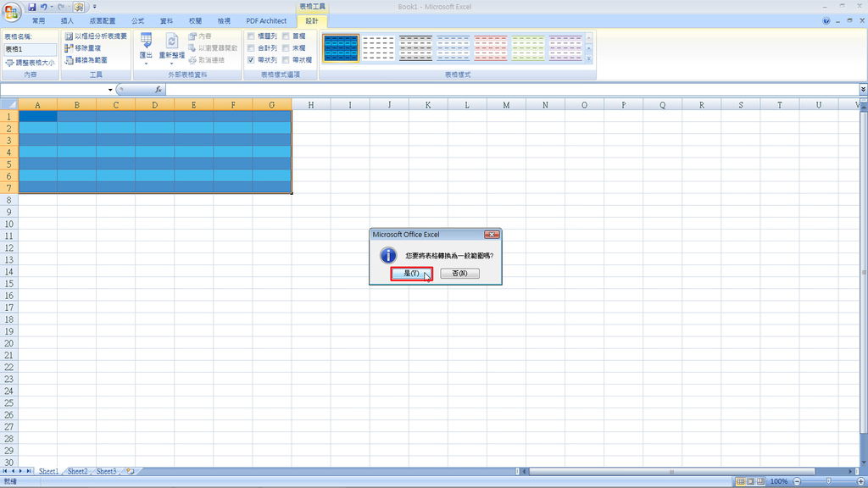Click 調整表格大小 resize table
The height and width of the screenshot is (488, 868).
click(x=30, y=63)
